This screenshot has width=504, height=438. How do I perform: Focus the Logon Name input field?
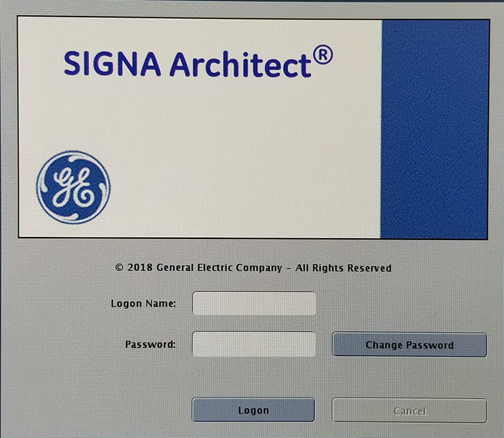(254, 304)
